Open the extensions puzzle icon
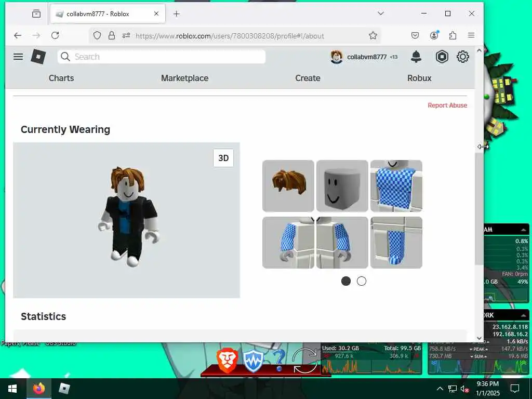532x399 pixels. [x=453, y=36]
